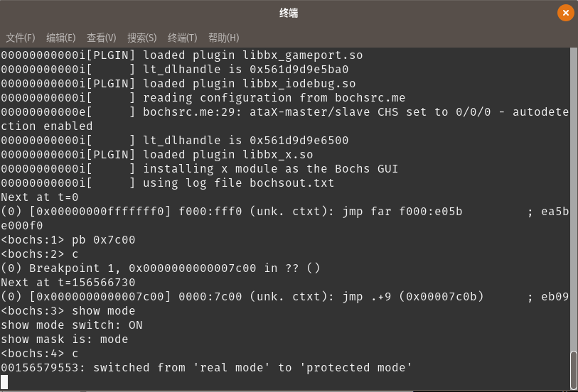This screenshot has height=392, width=578.
Task: Click the 'protected mode' switch message line
Action: (x=206, y=368)
